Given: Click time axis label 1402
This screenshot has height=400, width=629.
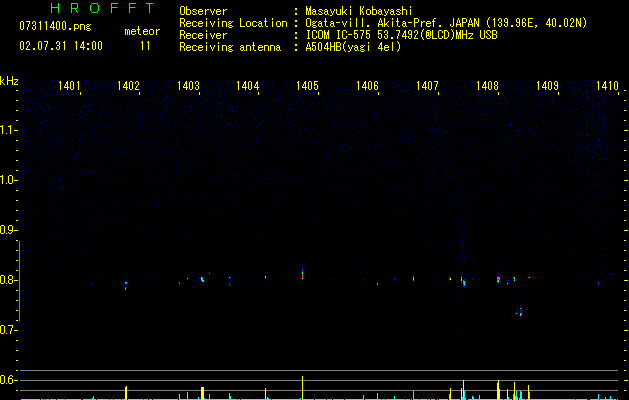Looking at the screenshot, I should [x=128, y=85].
